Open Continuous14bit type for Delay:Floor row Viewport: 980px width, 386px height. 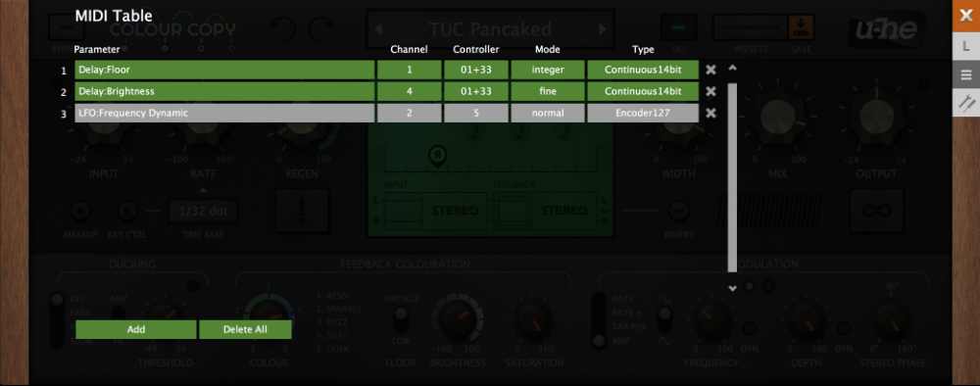point(643,70)
